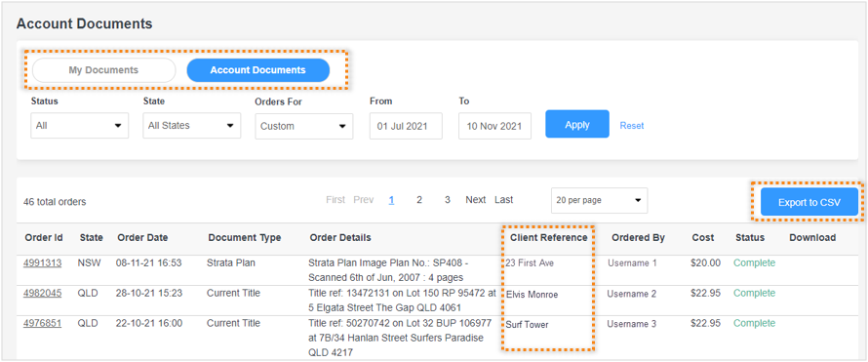Expand the Orders For dropdown

(304, 126)
